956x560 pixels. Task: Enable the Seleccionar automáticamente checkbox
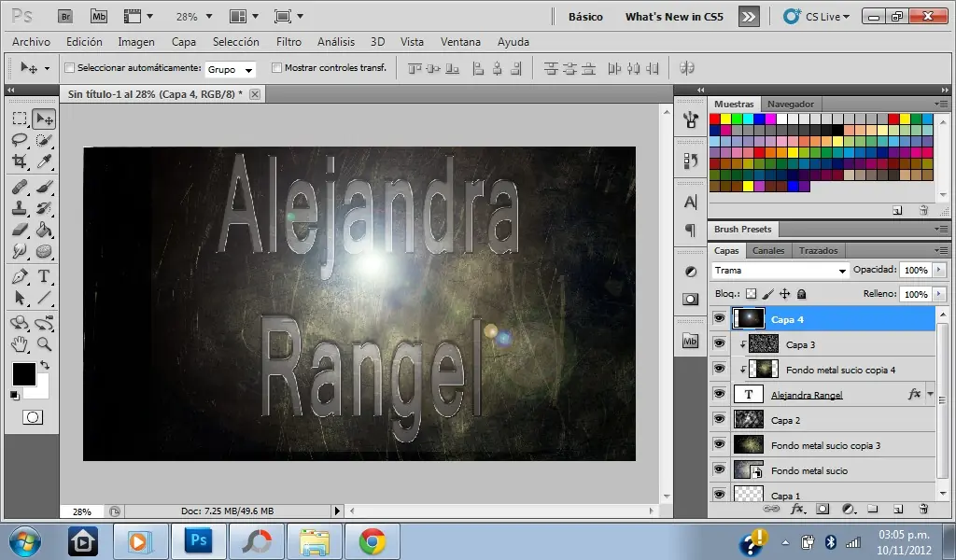pyautogui.click(x=70, y=67)
